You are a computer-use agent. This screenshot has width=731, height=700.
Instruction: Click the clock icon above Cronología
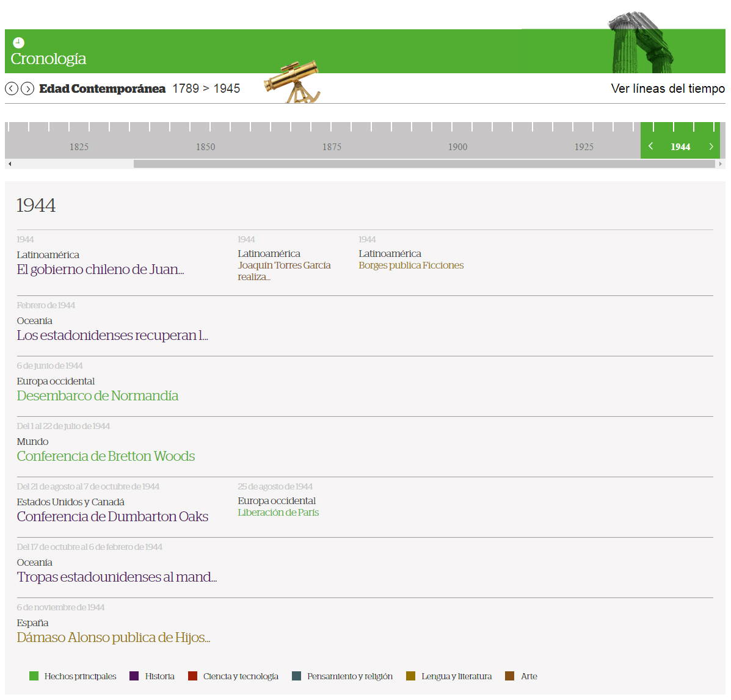click(19, 43)
